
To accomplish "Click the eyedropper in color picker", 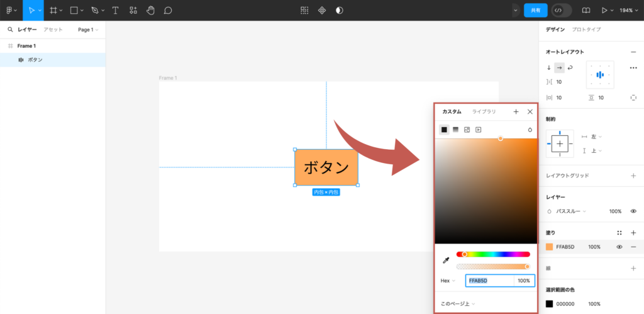I will 446,260.
